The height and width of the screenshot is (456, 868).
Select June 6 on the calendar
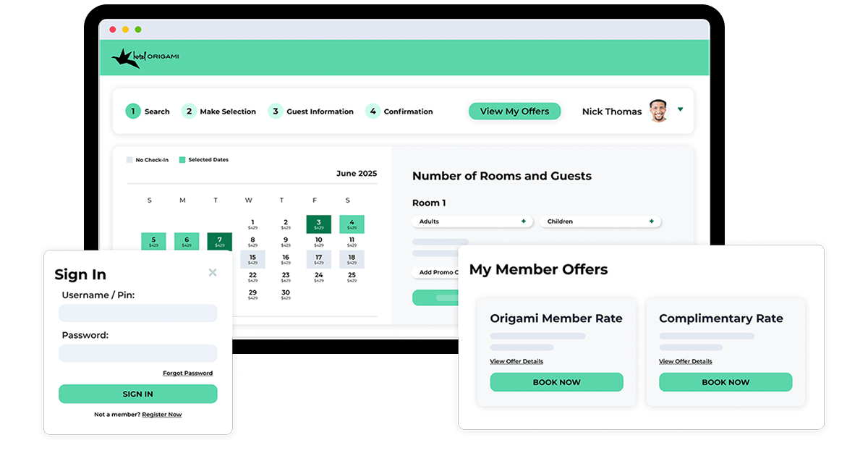pyautogui.click(x=187, y=242)
